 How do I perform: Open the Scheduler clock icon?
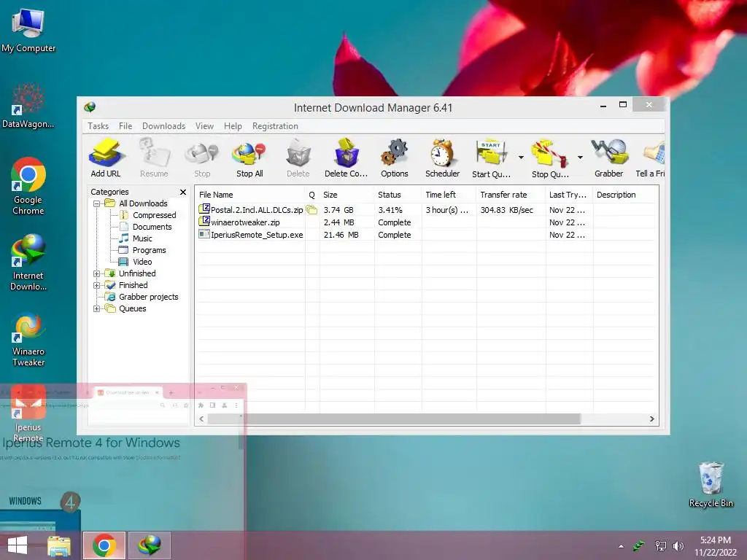click(443, 158)
